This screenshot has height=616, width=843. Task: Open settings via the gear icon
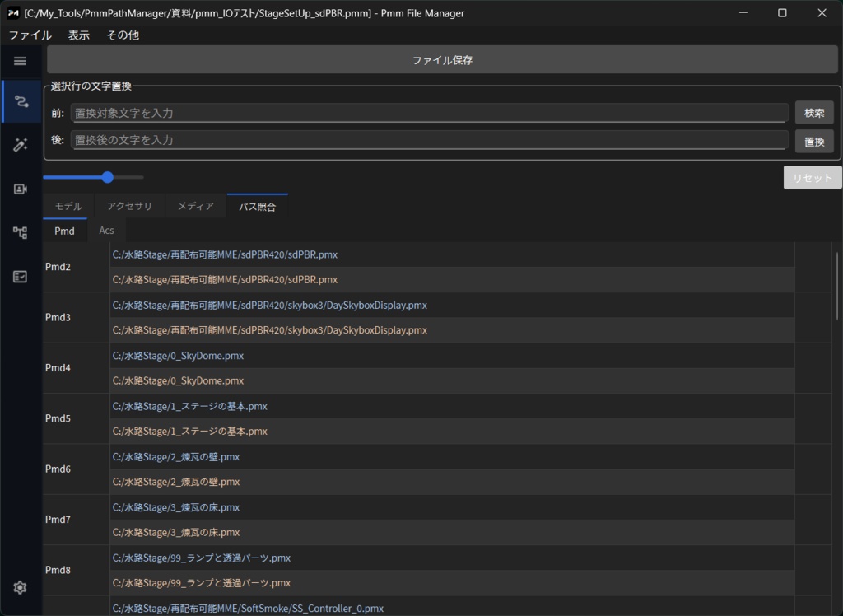point(19,587)
